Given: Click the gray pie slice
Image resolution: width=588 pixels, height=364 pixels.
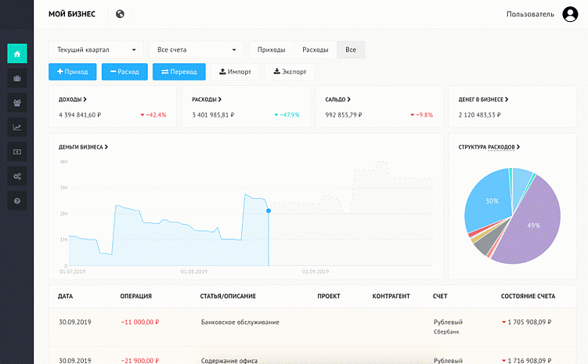Looking at the screenshot, I should [488, 240].
